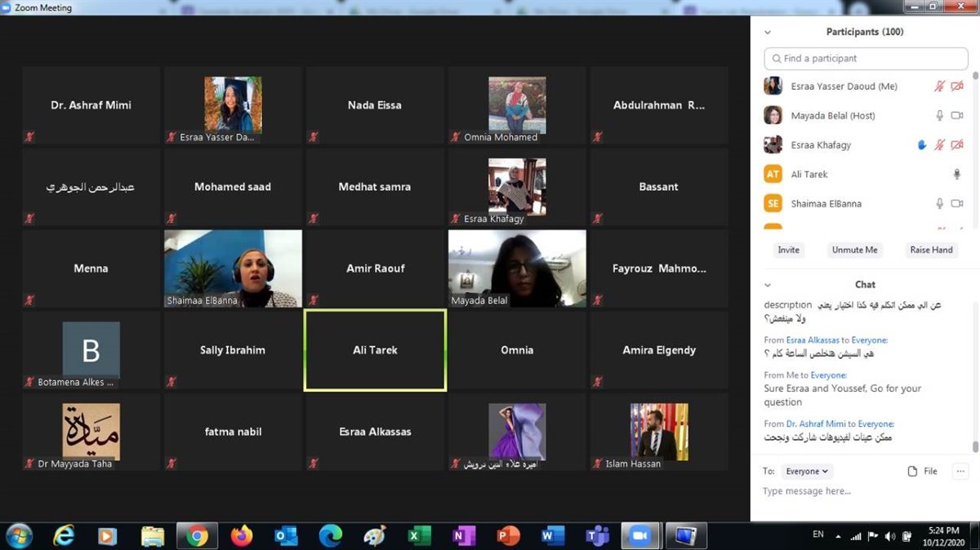980x550 pixels.
Task: Open Microsoft Teams from the taskbar
Action: click(x=598, y=535)
